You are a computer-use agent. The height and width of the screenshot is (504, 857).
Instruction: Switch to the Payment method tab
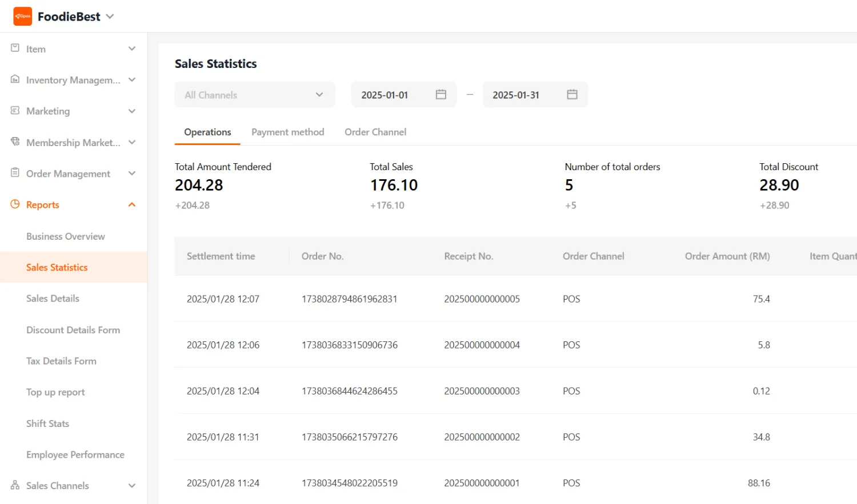tap(287, 132)
